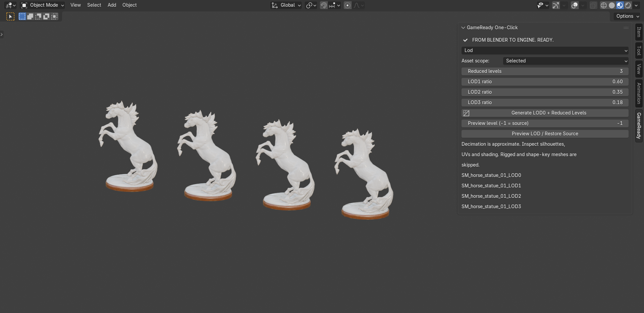Open the Add menu
Viewport: 644px width, 313px height.
(x=112, y=5)
